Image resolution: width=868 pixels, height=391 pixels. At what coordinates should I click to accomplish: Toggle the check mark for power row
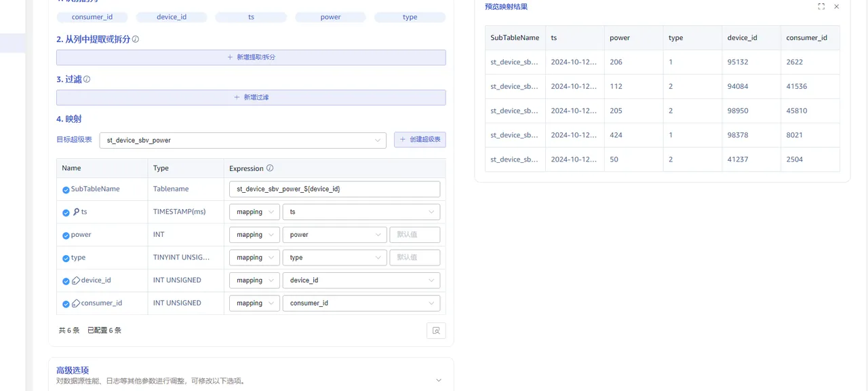tap(66, 236)
